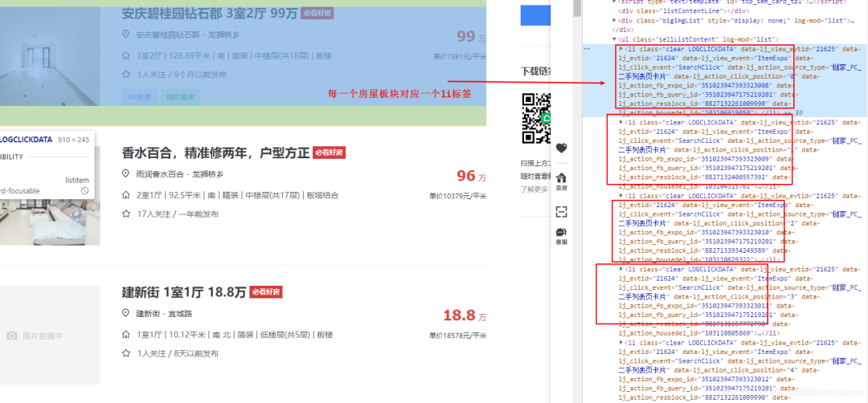
Task: Click the QR code image under 下载链家
Action: point(538,119)
